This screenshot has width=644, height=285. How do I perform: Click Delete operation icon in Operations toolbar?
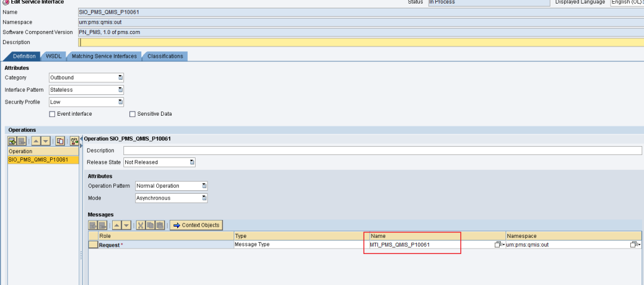point(22,141)
